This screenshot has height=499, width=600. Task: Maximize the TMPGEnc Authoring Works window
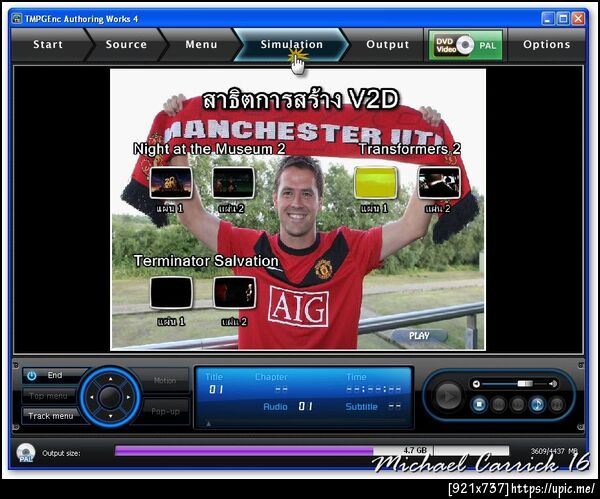[x=563, y=18]
